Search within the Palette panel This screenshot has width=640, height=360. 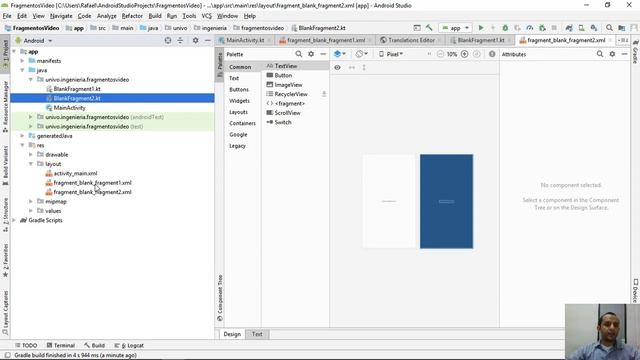point(298,54)
